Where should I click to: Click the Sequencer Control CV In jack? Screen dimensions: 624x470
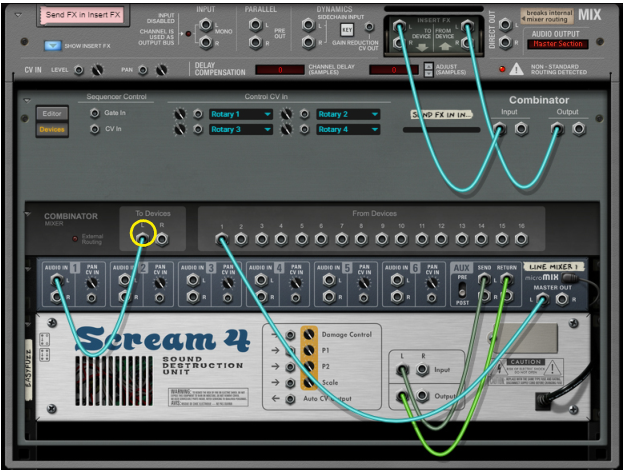[94, 129]
